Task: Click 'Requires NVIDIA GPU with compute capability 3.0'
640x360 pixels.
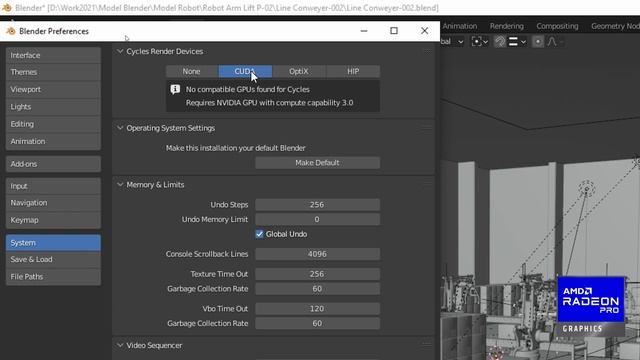Action: [269, 103]
